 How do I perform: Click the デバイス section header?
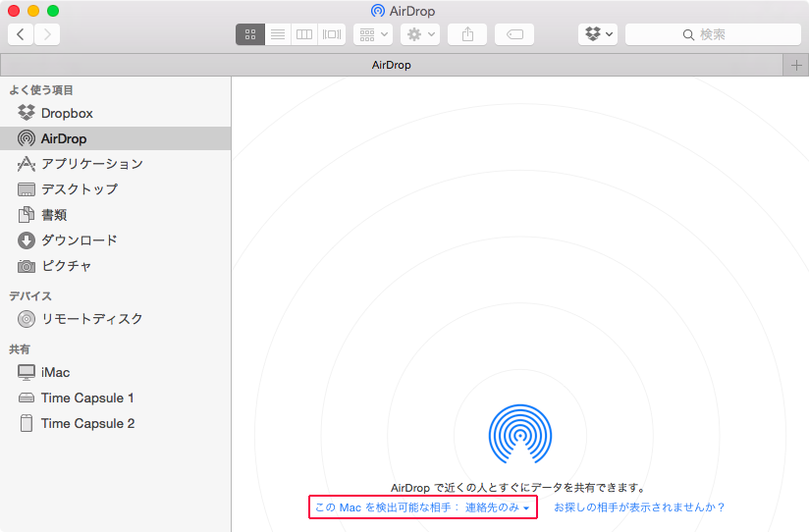(x=30, y=296)
